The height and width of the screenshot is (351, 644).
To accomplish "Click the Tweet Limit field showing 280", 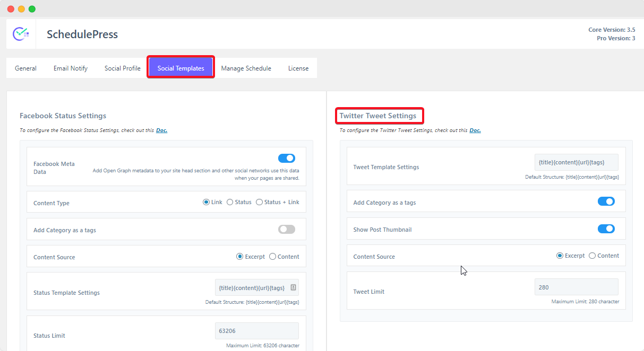I will coord(577,287).
